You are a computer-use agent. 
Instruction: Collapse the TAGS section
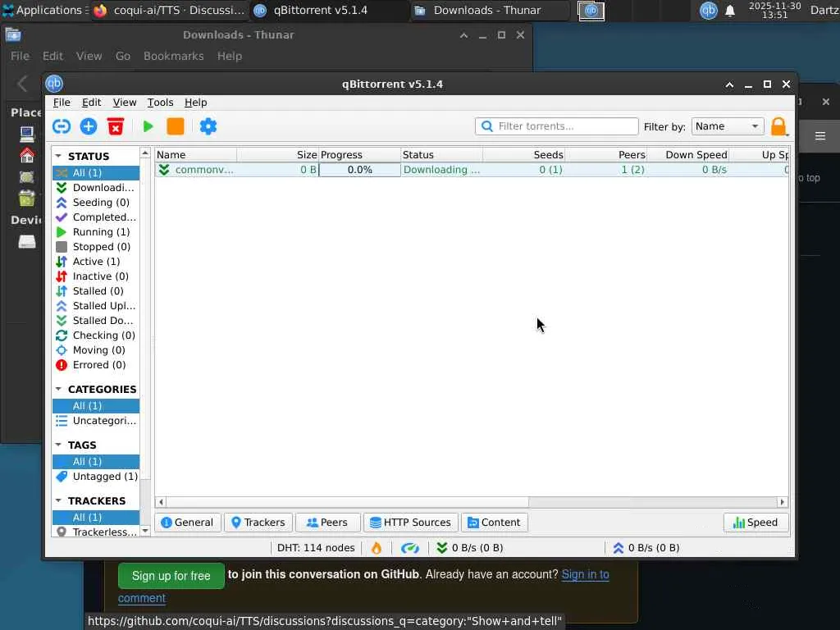[58, 445]
